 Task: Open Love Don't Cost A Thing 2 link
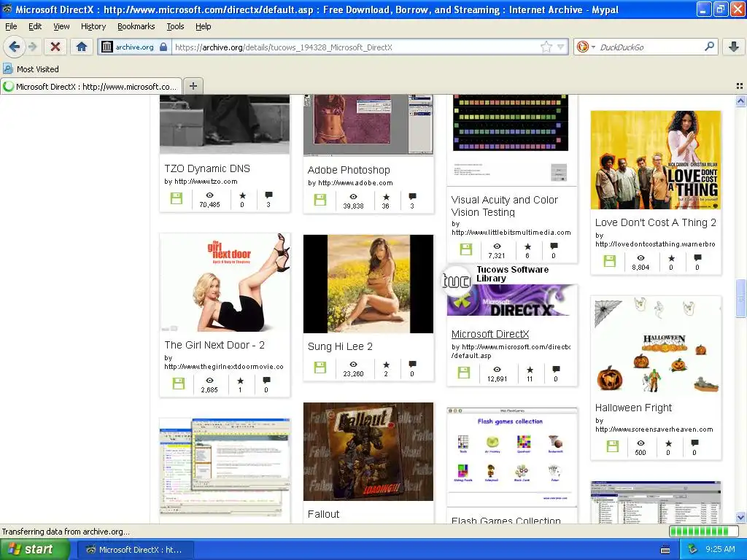click(x=656, y=222)
